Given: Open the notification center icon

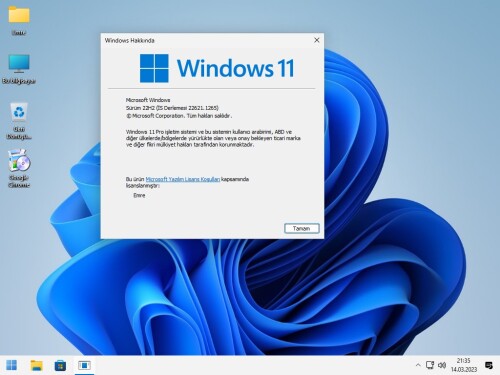Looking at the screenshot, I should tap(489, 365).
